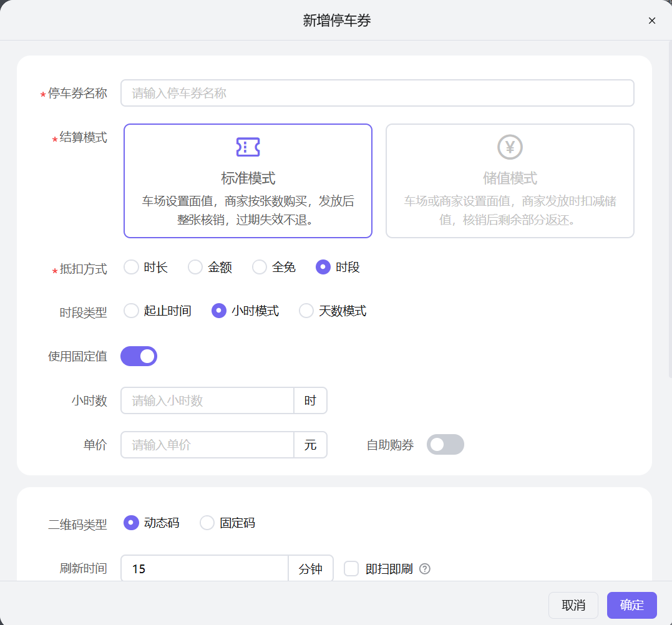
Task: Choose the 起止时间 time segment type
Action: pyautogui.click(x=131, y=311)
